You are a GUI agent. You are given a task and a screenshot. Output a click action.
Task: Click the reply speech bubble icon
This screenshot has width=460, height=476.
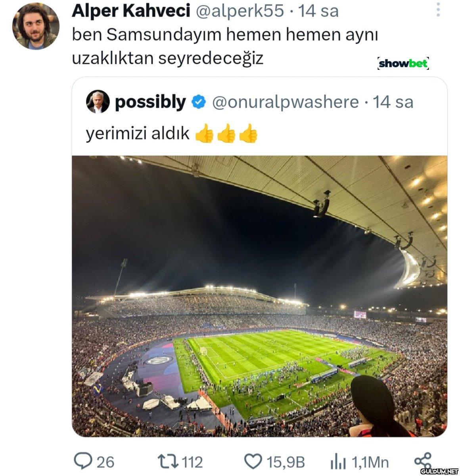82,461
